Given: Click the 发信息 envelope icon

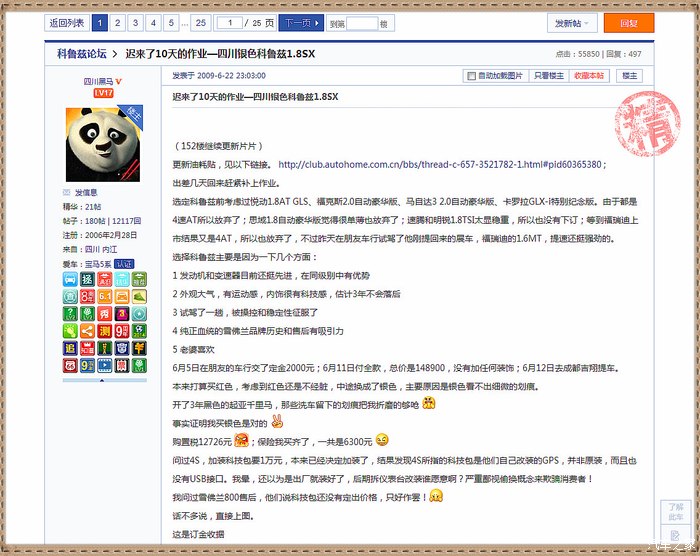Looking at the screenshot, I should pyautogui.click(x=68, y=192).
